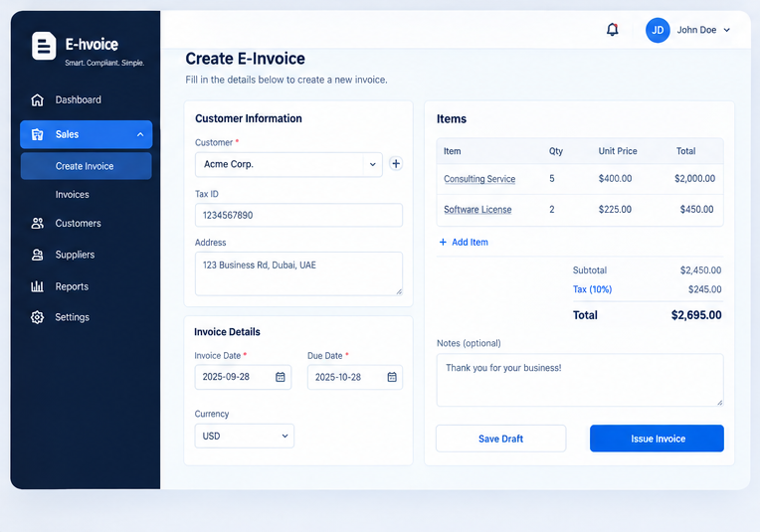760x532 pixels.
Task: Click the John Doe username
Action: [696, 30]
